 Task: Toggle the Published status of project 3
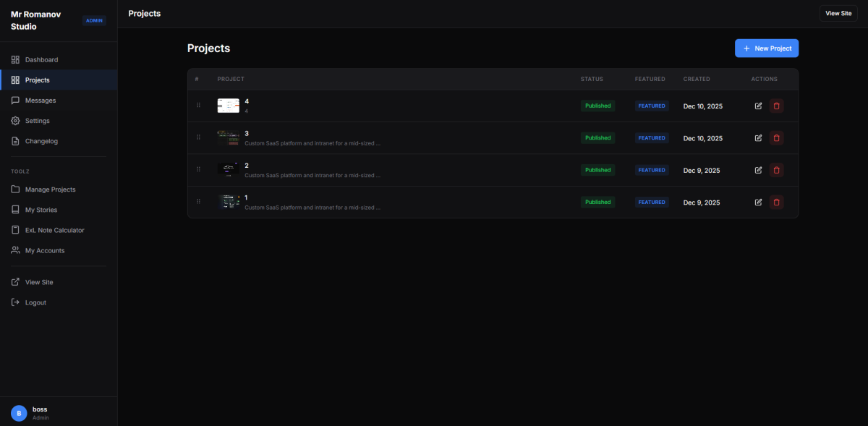pyautogui.click(x=597, y=138)
